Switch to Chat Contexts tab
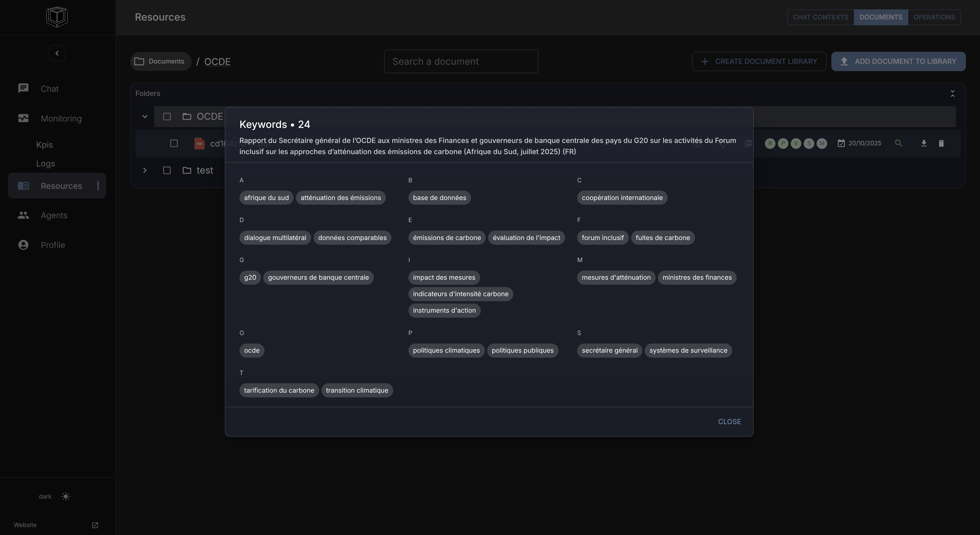This screenshot has width=980, height=535. coord(820,17)
